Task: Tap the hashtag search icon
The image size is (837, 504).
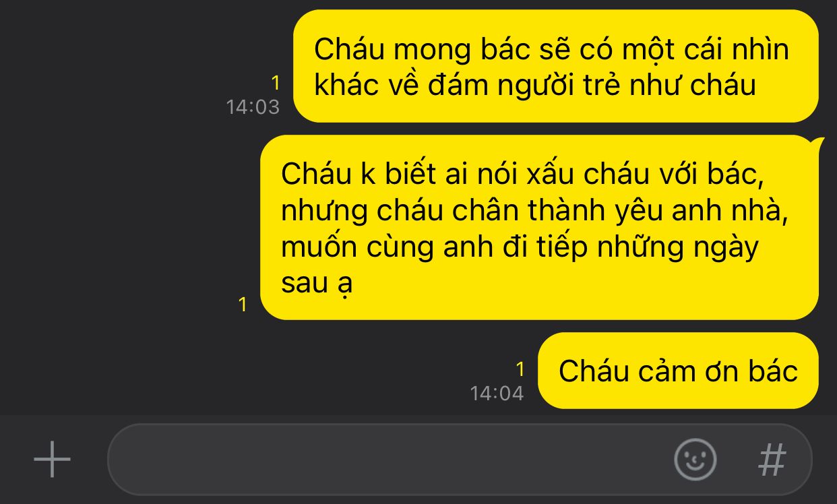Action: point(772,460)
